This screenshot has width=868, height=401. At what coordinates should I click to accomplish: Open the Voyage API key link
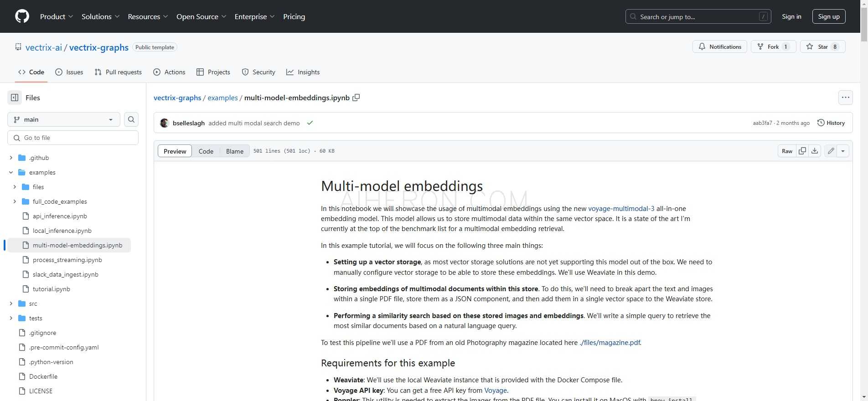[496, 391]
